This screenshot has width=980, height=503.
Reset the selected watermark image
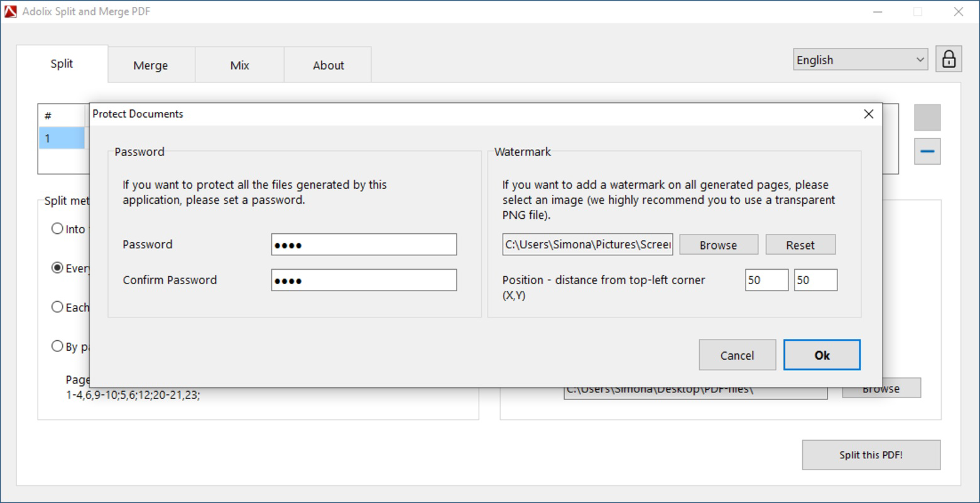800,245
